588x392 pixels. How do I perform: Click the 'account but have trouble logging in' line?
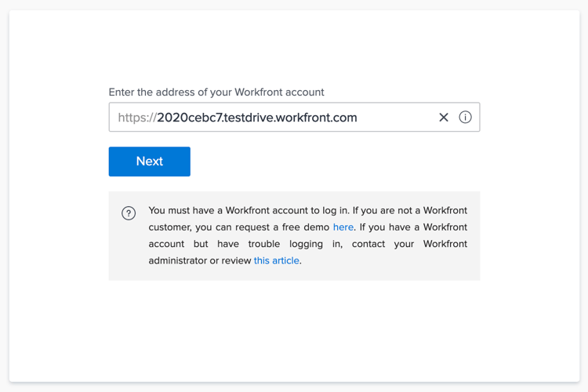pos(245,244)
